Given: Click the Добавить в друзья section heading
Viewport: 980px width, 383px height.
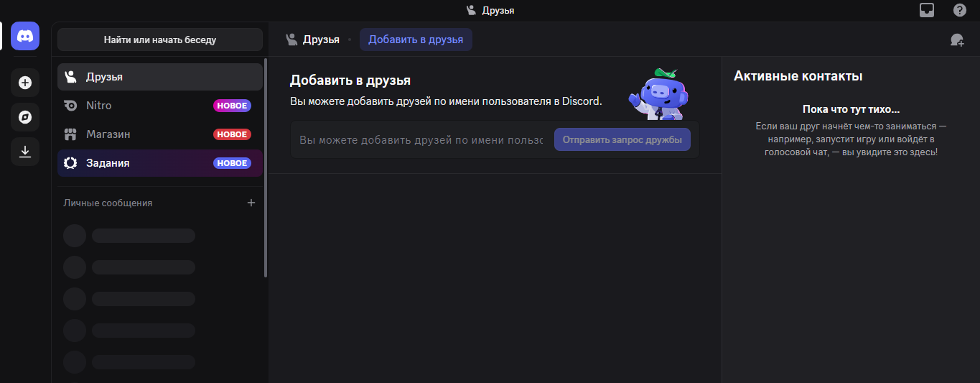Looking at the screenshot, I should point(350,80).
